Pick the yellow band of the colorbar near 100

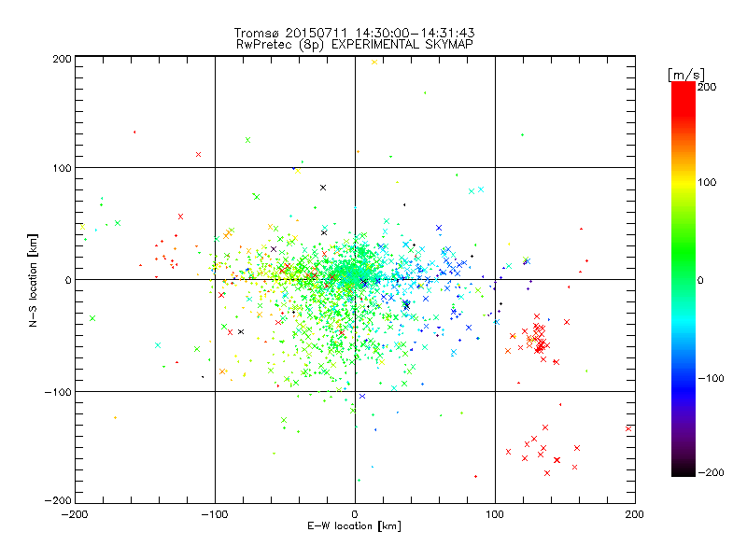pyautogui.click(x=684, y=183)
